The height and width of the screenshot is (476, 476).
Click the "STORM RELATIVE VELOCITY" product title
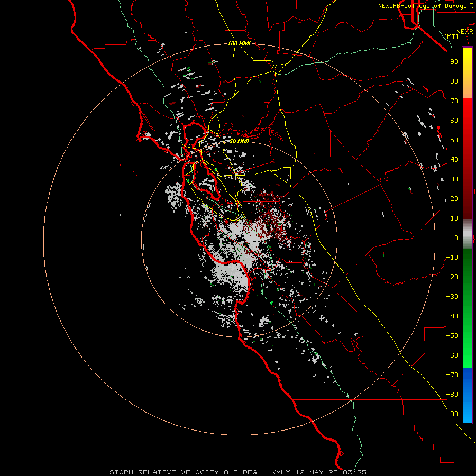point(164,472)
